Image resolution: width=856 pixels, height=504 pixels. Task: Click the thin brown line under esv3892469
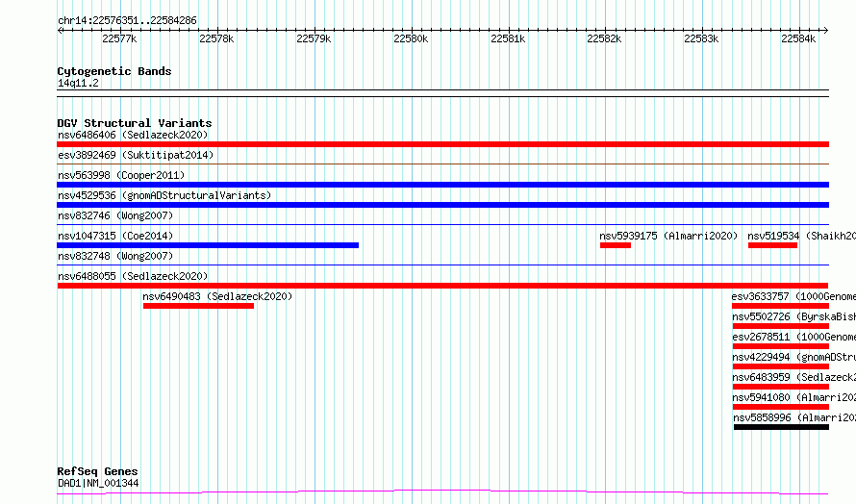[x=442, y=164]
